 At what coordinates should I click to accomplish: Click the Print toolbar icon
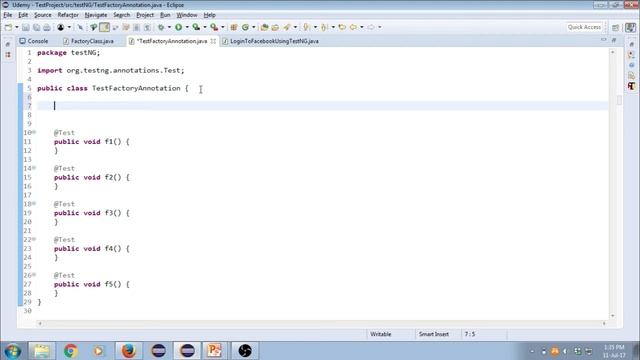[47, 27]
